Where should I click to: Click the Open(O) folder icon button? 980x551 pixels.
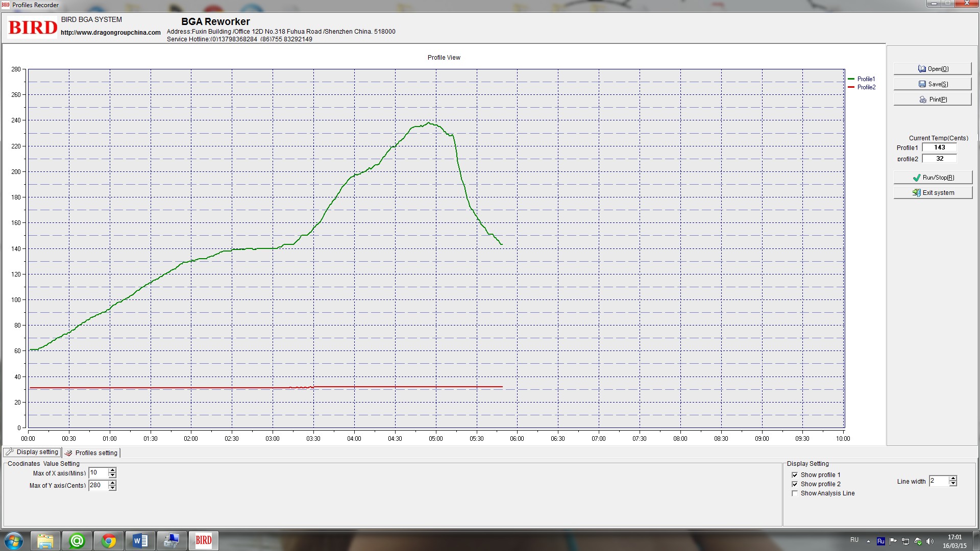pos(932,69)
